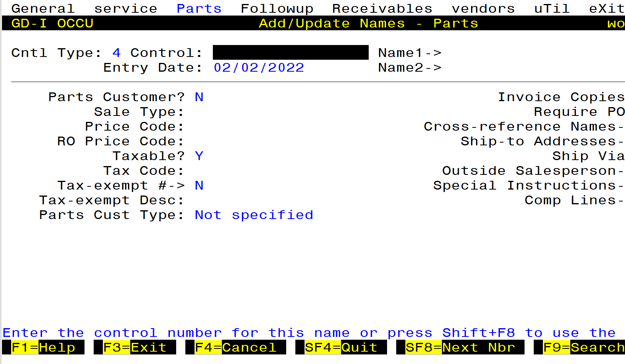Click the Parts Customer? N value
The image size is (625, 364).
click(199, 97)
